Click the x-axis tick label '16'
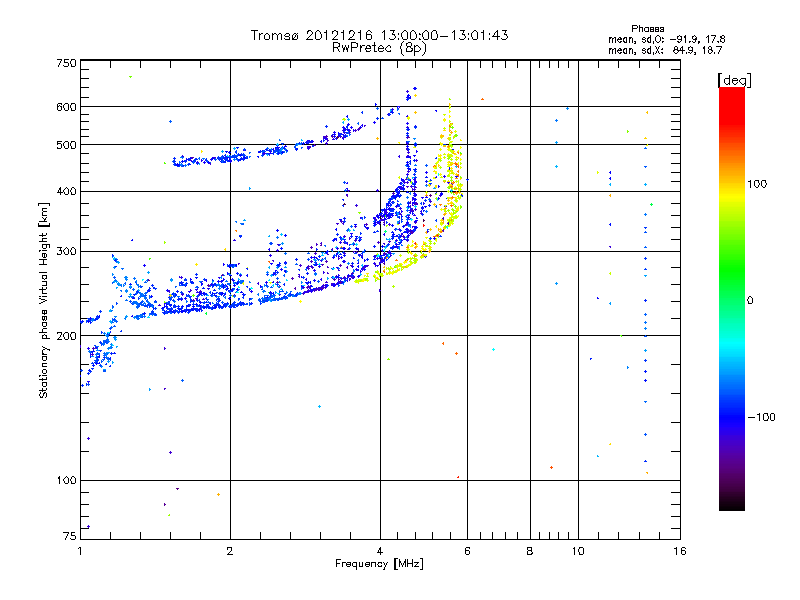The width and height of the screenshot is (800, 600). pyautogui.click(x=680, y=551)
